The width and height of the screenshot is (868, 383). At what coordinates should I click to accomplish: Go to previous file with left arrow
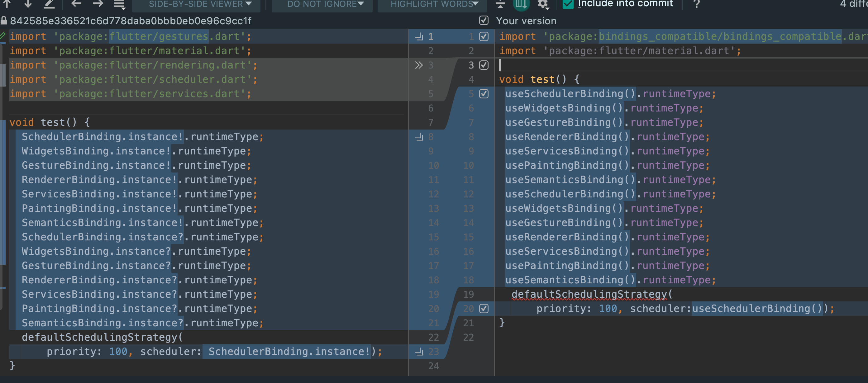point(77,3)
